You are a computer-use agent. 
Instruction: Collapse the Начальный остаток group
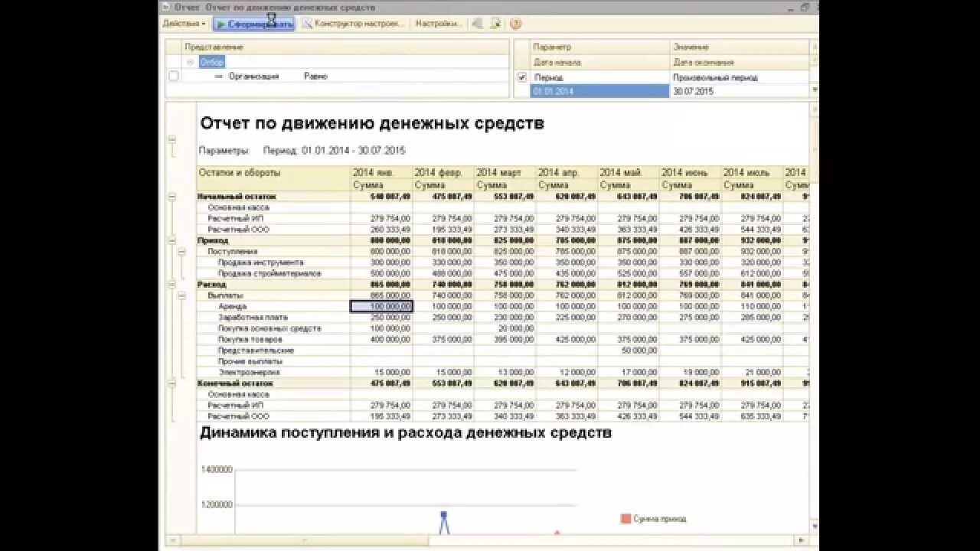171,197
